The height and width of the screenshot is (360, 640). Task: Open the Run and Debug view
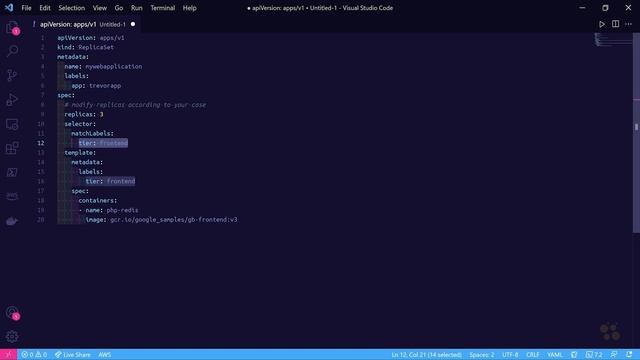(x=12, y=99)
